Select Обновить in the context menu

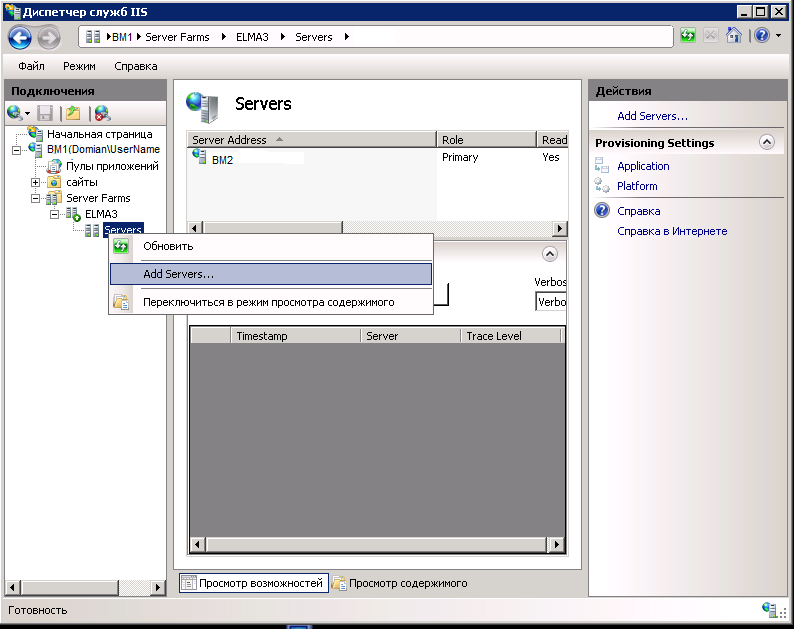168,246
